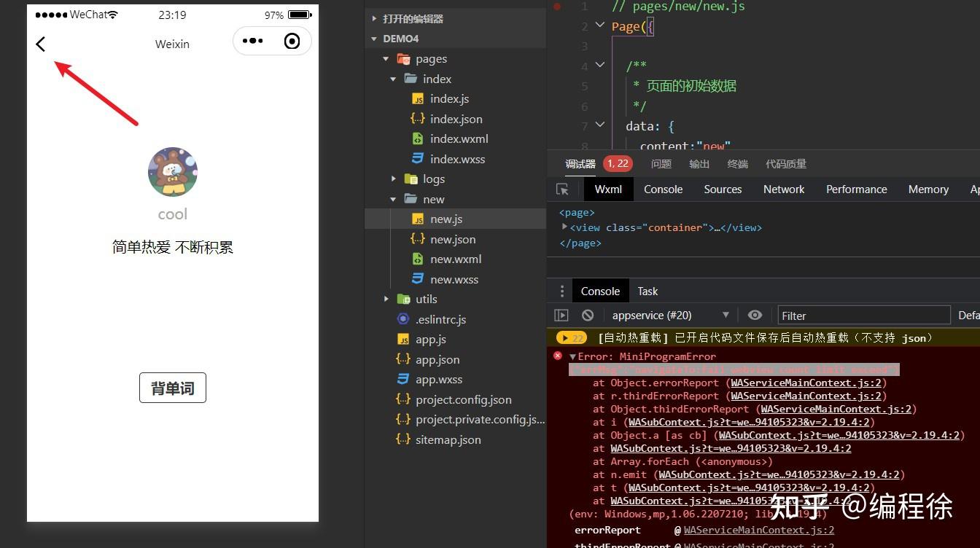Toggle the eye icon next to Filter
Screen dimensions: 980x548
(755, 315)
